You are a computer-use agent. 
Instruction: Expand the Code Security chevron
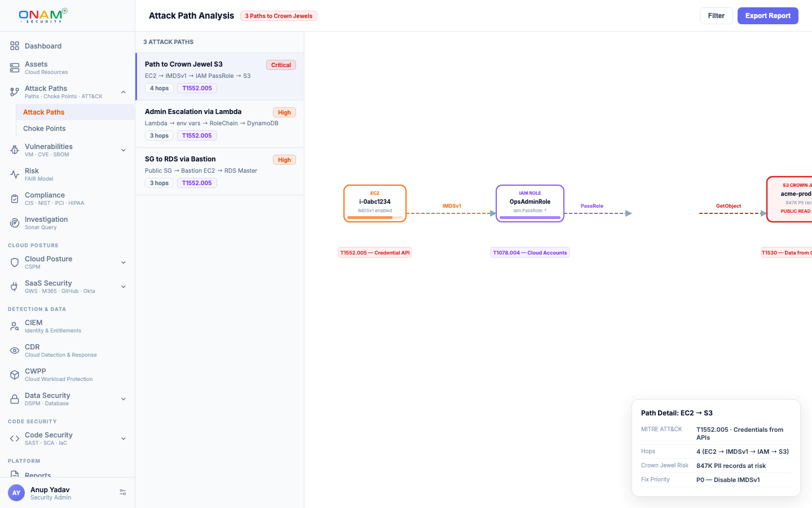pos(123,439)
